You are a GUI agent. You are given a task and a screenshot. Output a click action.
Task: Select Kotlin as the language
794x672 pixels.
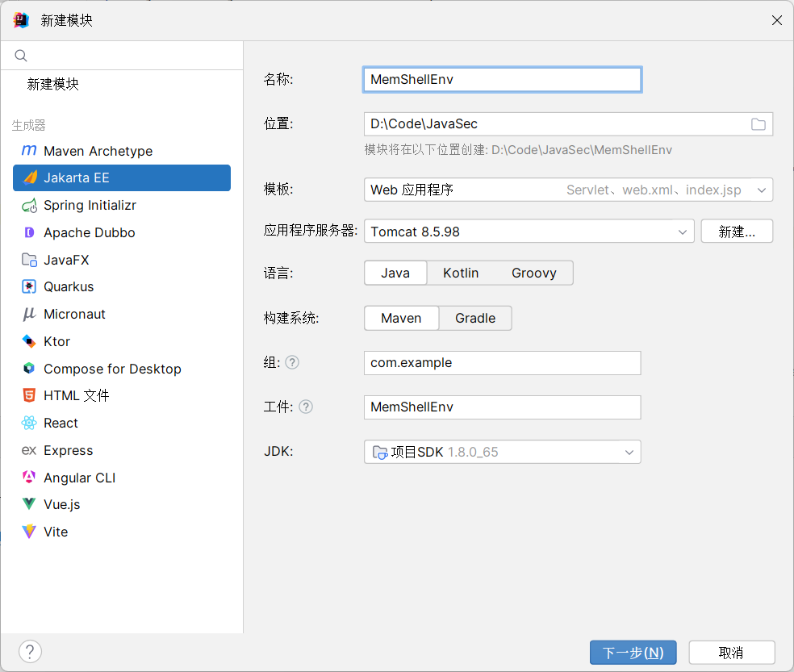pyautogui.click(x=461, y=273)
